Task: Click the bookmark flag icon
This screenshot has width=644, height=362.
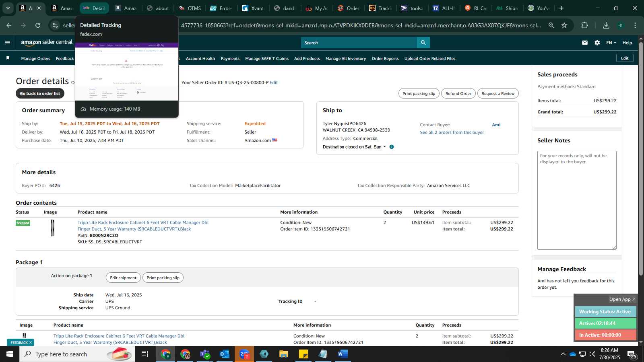Action: click(x=8, y=58)
